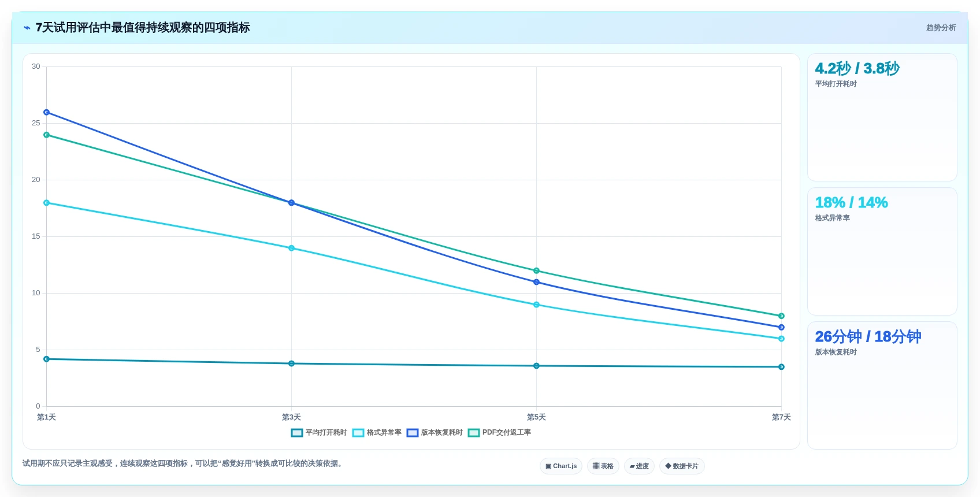This screenshot has width=980, height=497.
Task: Select the 4.2秒 / 3.8秒 metric card
Action: pyautogui.click(x=882, y=117)
